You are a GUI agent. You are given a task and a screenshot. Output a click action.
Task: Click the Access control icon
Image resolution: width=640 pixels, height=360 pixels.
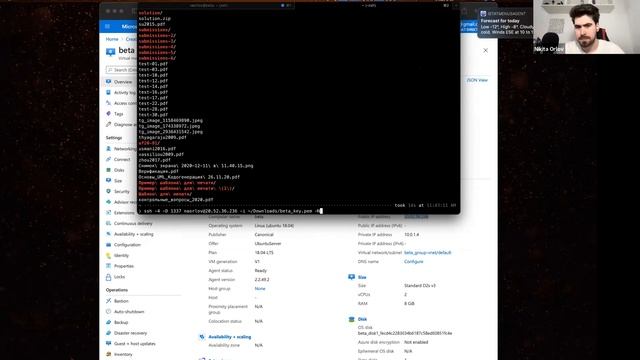pos(109,103)
